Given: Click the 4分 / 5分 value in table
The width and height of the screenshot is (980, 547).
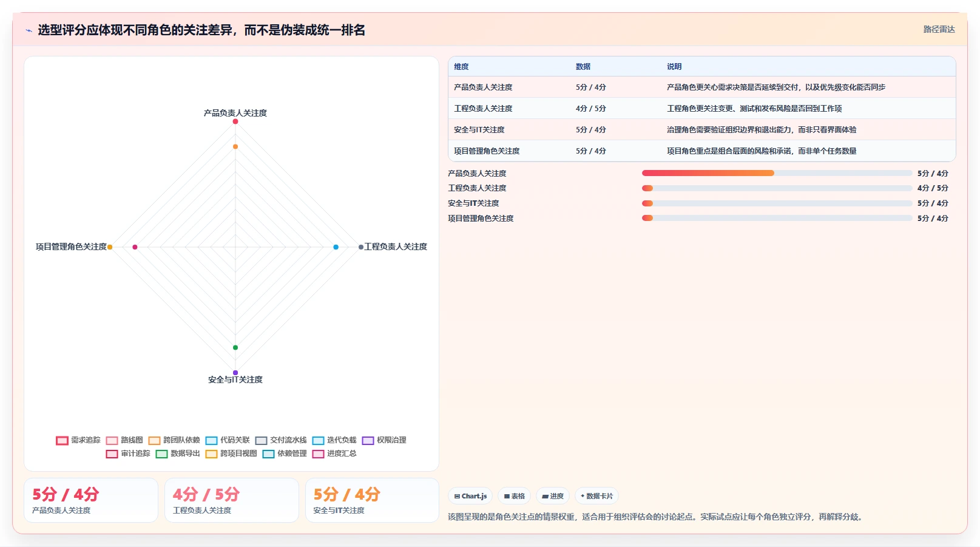Looking at the screenshot, I should pos(591,109).
